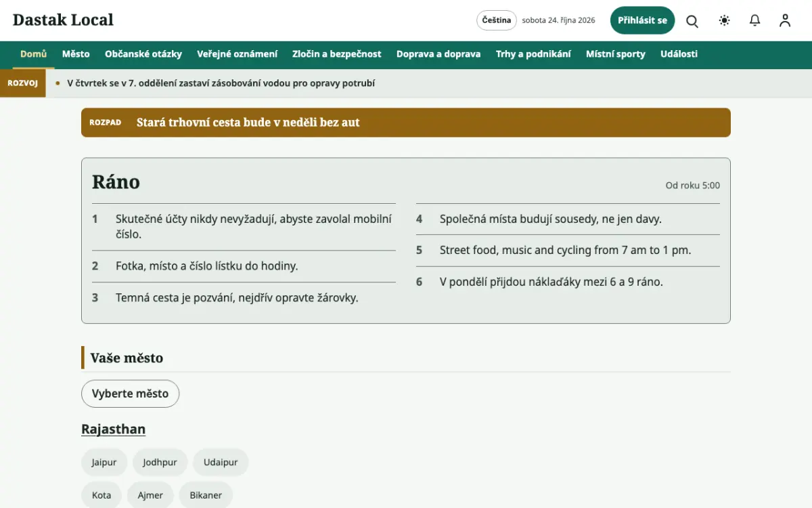The image size is (812, 508).
Task: Open the Čeština language selector
Action: [x=497, y=20]
